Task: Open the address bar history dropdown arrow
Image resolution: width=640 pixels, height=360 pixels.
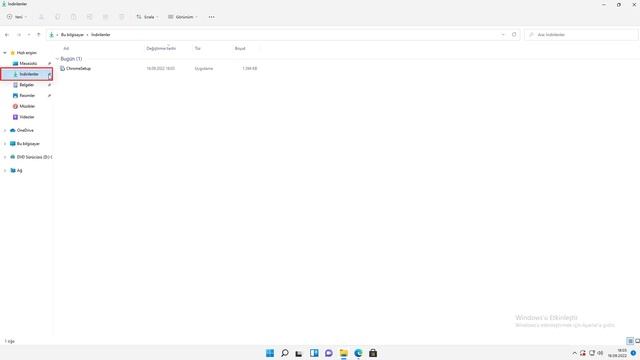Action: coord(503,35)
